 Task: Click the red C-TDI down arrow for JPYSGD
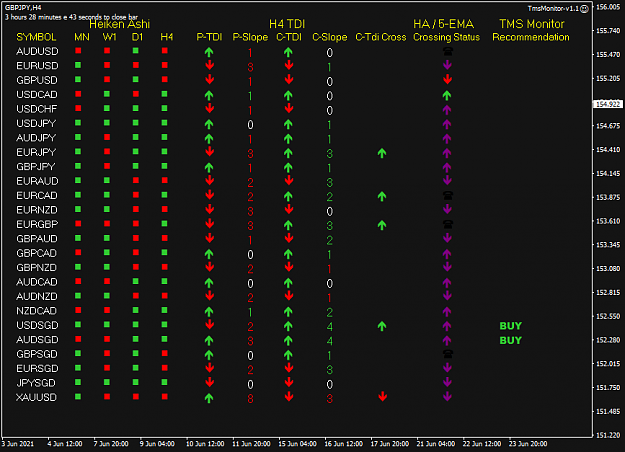coord(289,383)
